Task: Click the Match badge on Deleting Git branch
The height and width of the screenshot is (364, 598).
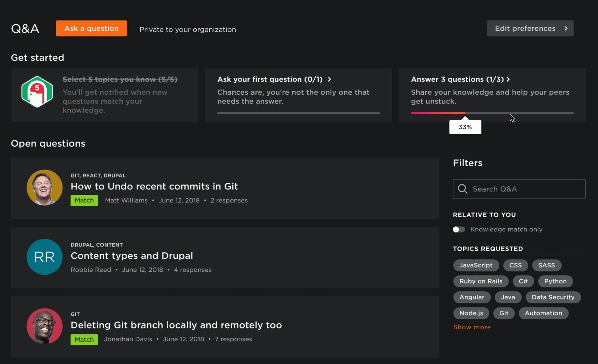Action: click(84, 339)
